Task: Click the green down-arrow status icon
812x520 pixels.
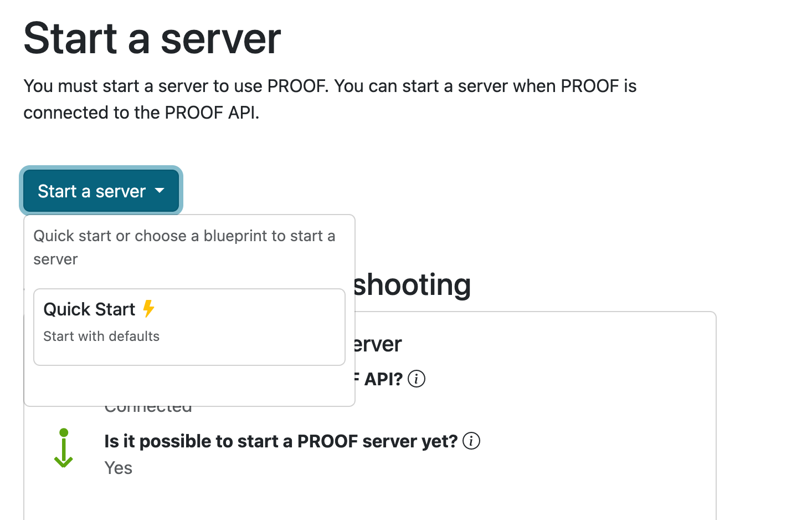Action: tap(64, 449)
